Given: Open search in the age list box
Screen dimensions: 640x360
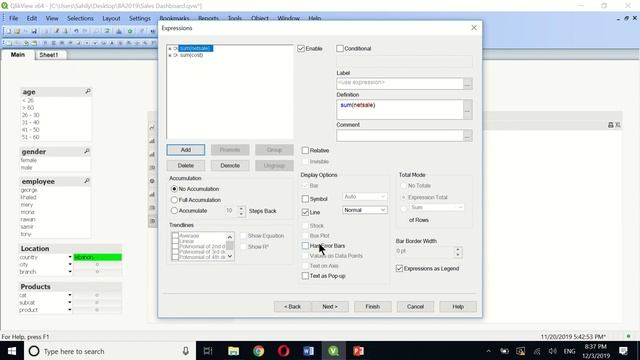Looking at the screenshot, I should pos(87,91).
